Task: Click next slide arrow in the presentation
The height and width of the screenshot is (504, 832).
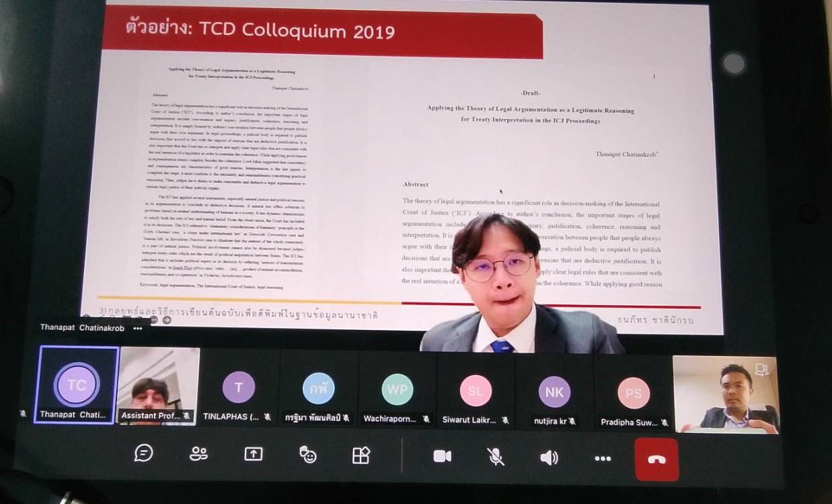Action: [x=167, y=320]
